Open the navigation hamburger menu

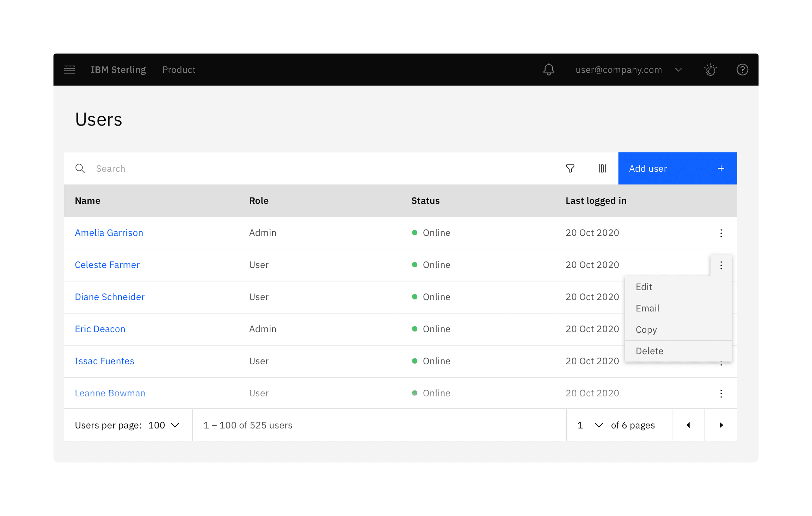(x=69, y=69)
